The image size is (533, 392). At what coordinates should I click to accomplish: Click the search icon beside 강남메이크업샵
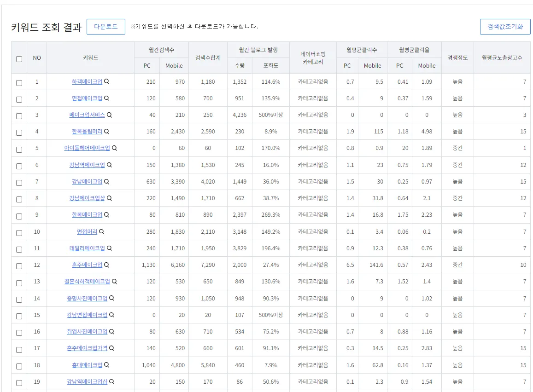[x=109, y=198]
